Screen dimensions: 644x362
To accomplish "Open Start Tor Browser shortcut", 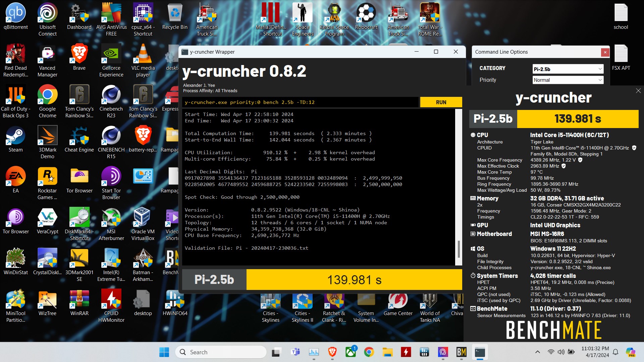I will (x=111, y=183).
